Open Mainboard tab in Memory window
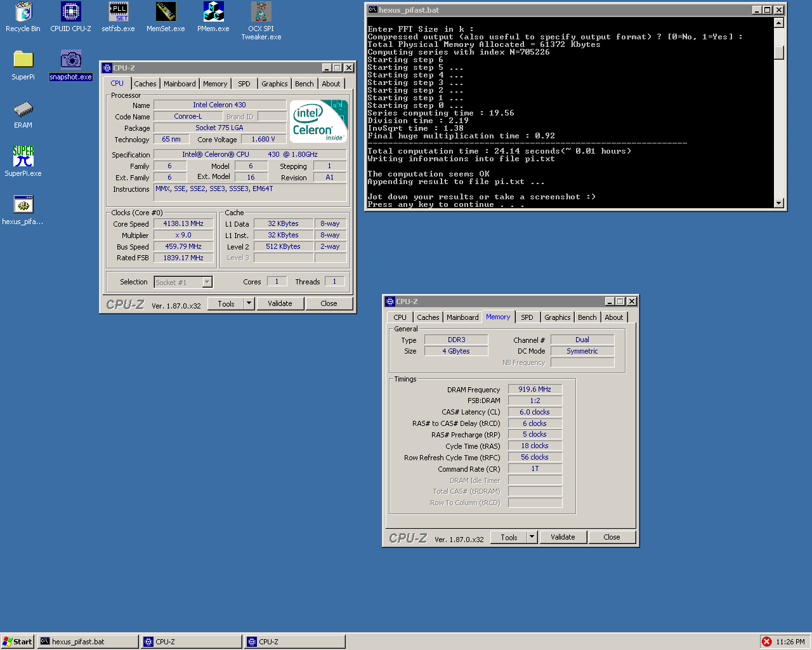This screenshot has height=650, width=812. tap(462, 317)
